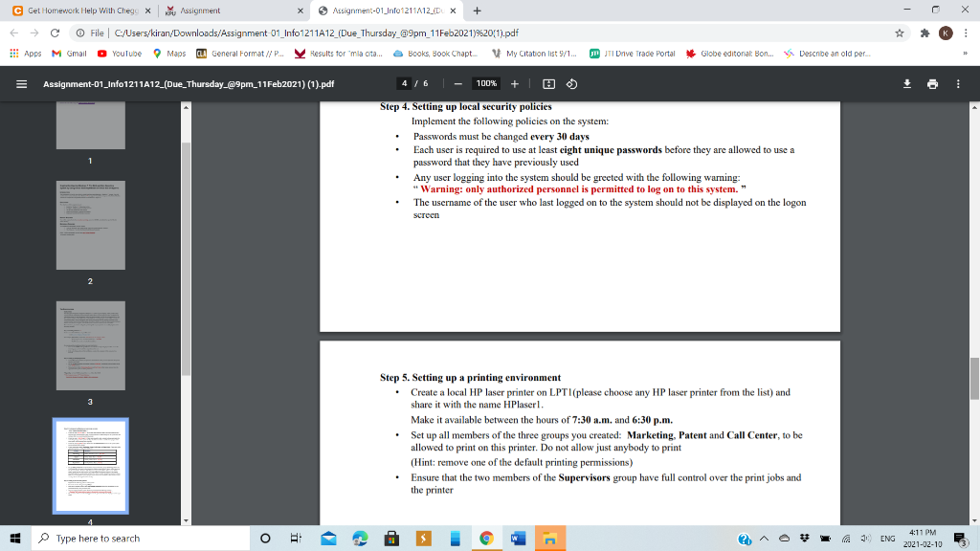Image resolution: width=980 pixels, height=551 pixels.
Task: Open the Chrome three-dot menu
Action: [x=966, y=33]
